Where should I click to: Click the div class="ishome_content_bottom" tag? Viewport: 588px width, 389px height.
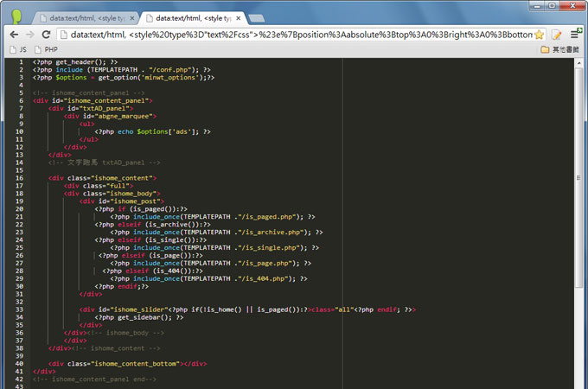click(x=127, y=364)
